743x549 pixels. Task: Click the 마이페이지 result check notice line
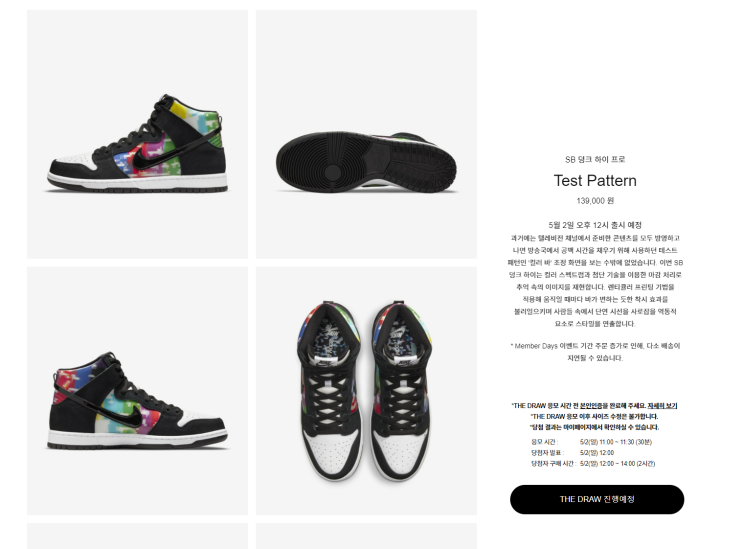tap(594, 427)
